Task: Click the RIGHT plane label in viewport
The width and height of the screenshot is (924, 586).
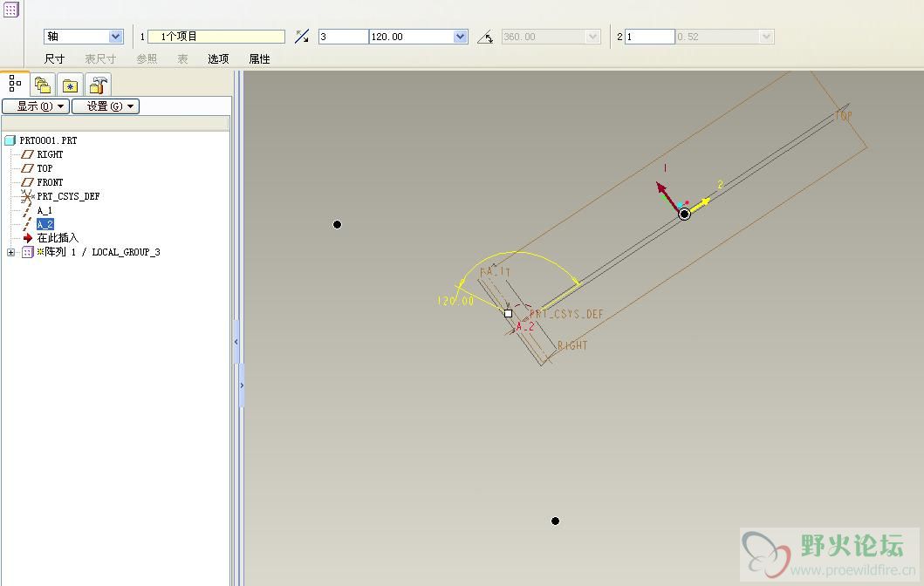Action: tap(572, 345)
